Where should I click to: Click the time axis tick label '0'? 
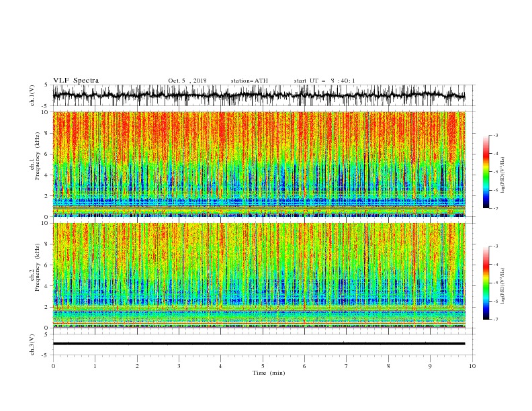53,366
